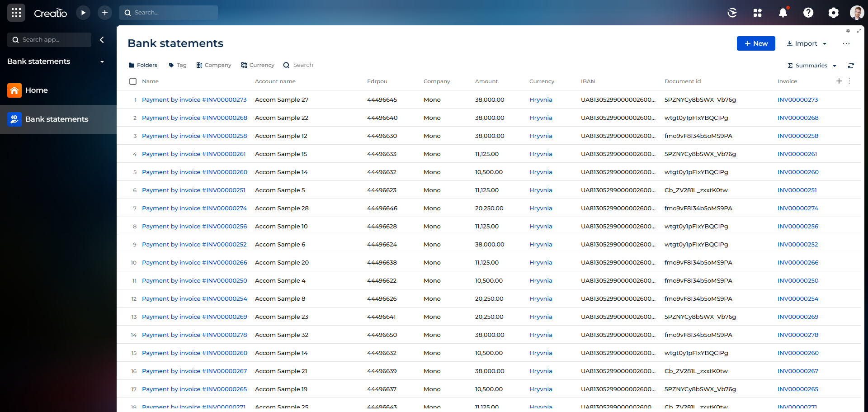Open the notifications bell
This screenshot has height=412, width=868.
pyautogui.click(x=783, y=13)
